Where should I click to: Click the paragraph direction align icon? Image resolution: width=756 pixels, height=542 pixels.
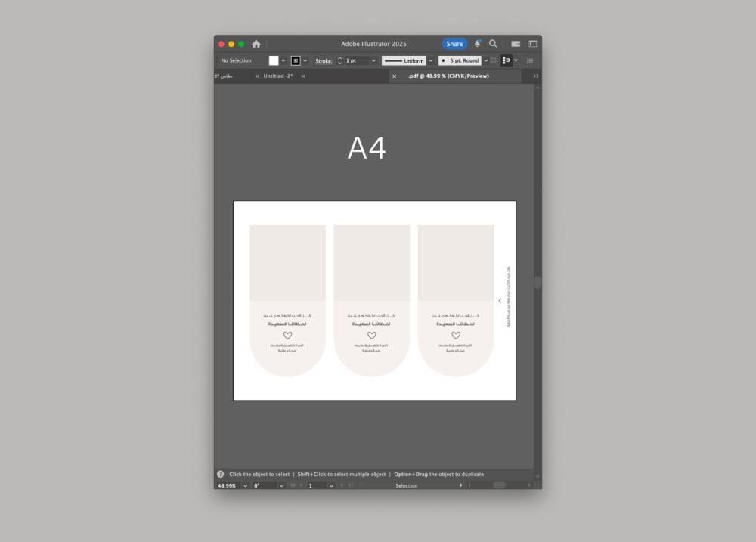[507, 60]
